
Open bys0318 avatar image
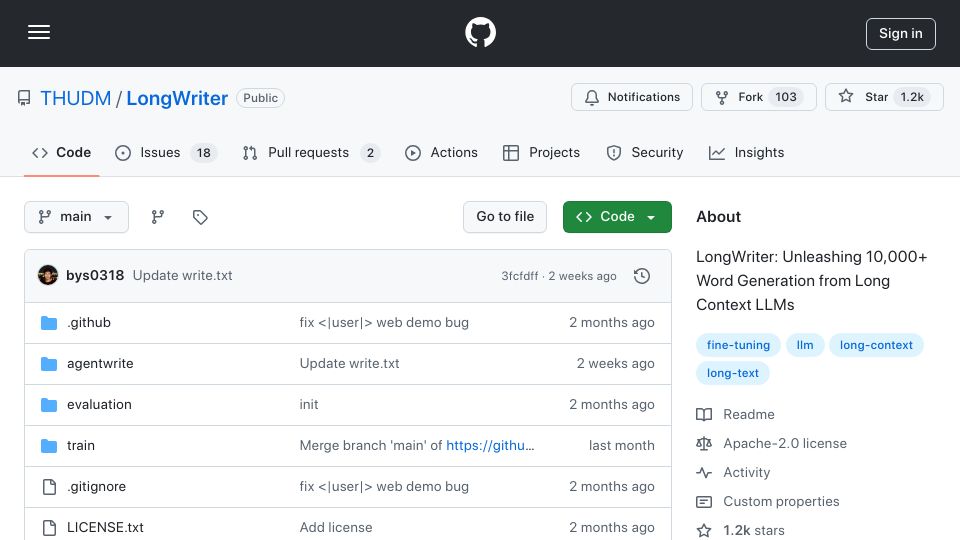coord(48,276)
